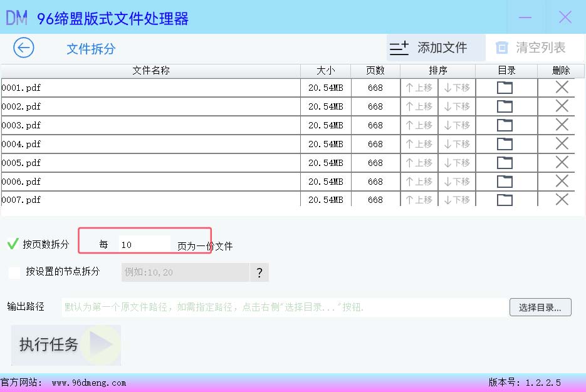Click the 选择目录... button
The width and height of the screenshot is (586, 392).
point(540,307)
